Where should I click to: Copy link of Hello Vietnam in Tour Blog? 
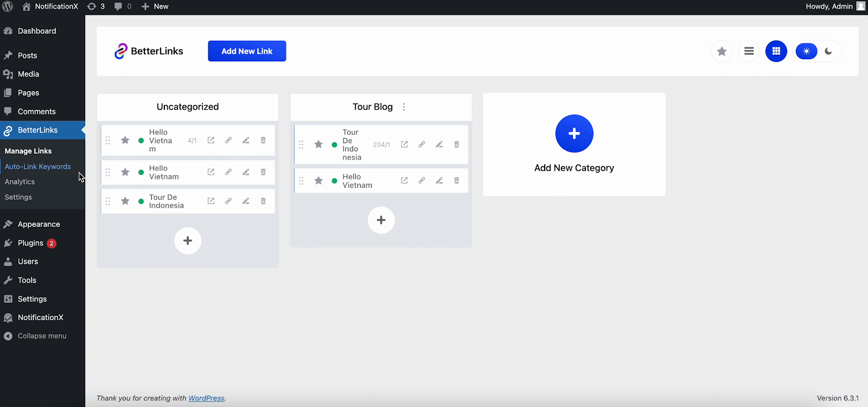[422, 181]
